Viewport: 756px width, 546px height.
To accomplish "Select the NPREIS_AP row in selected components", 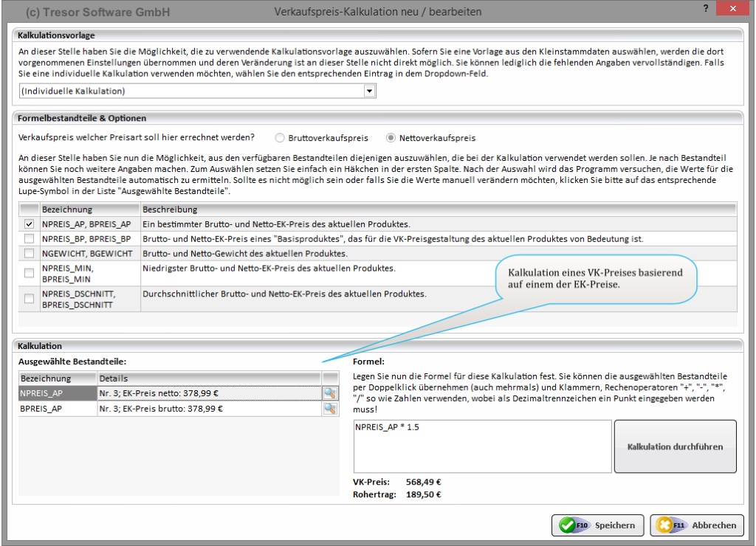I will click(58, 393).
